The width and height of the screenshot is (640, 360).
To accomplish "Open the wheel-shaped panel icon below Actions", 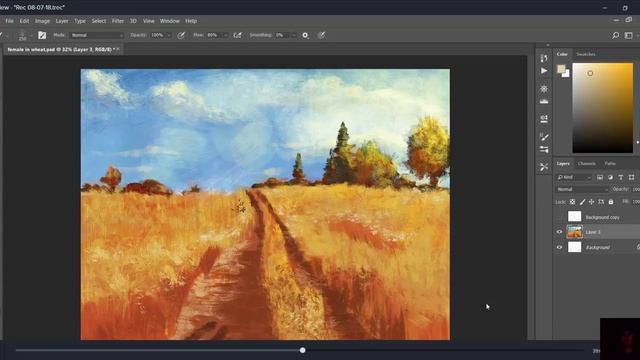I will (x=544, y=89).
